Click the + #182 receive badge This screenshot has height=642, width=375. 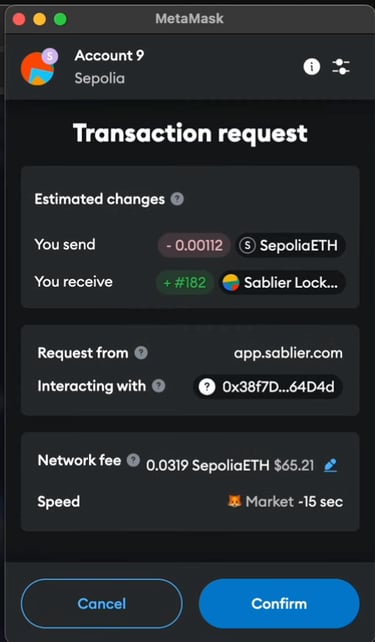tap(185, 283)
